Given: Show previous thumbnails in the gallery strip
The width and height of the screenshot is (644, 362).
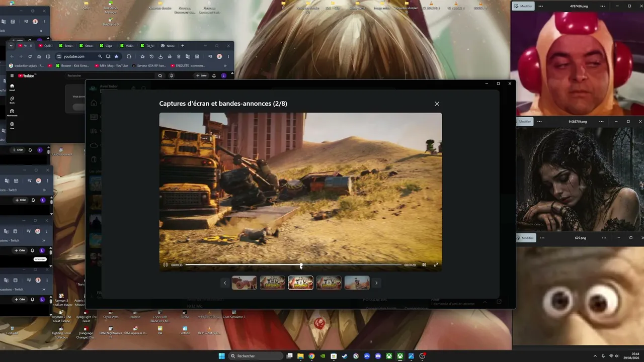Looking at the screenshot, I should [225, 283].
